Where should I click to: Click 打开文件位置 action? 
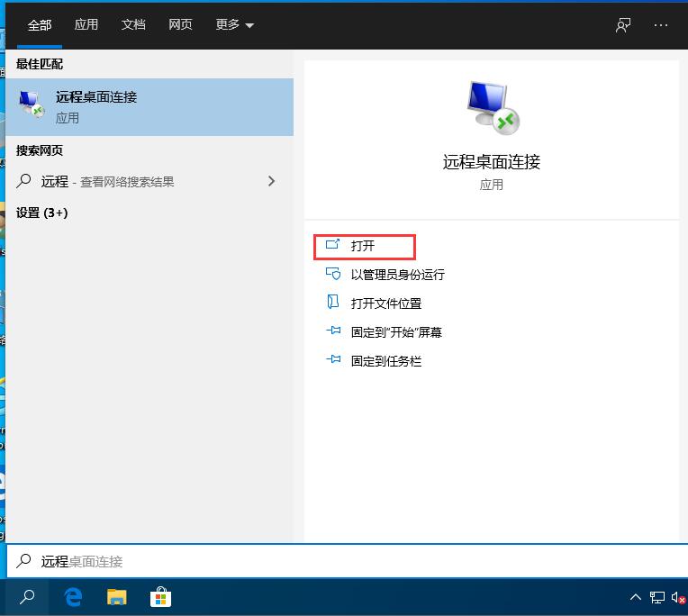385,303
